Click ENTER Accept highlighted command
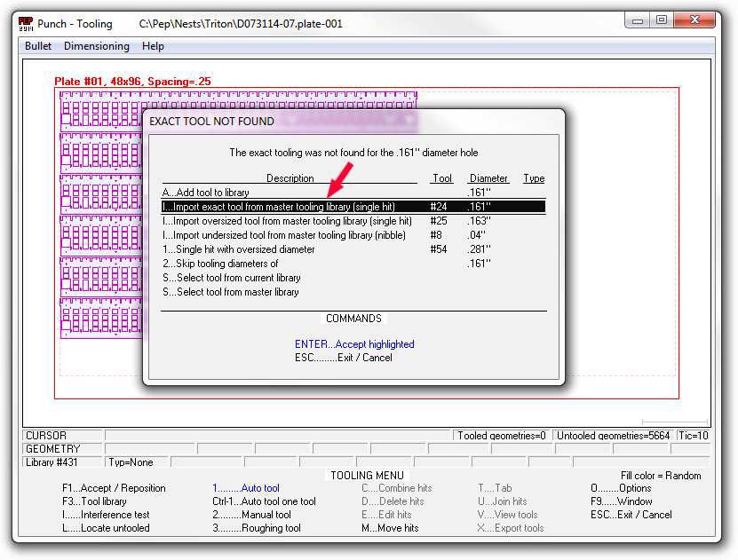Viewport: 738px width, 560px height. point(354,344)
